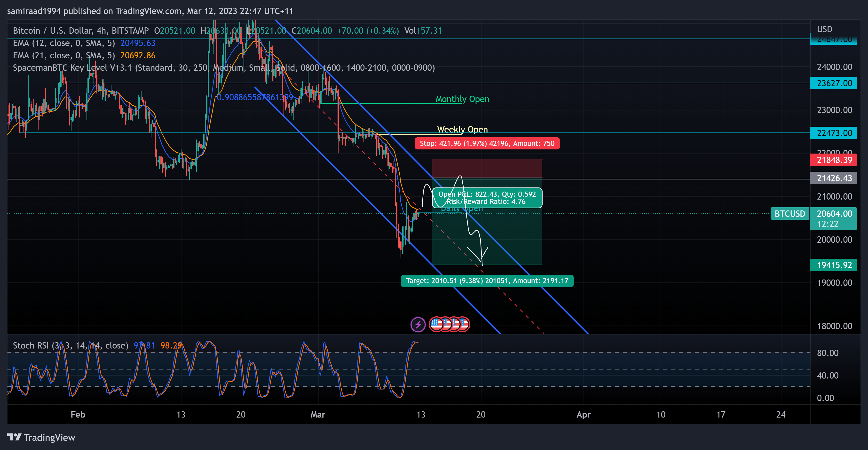868x450 pixels.
Task: Click 21000.00 on the price axis
Action: (x=834, y=197)
